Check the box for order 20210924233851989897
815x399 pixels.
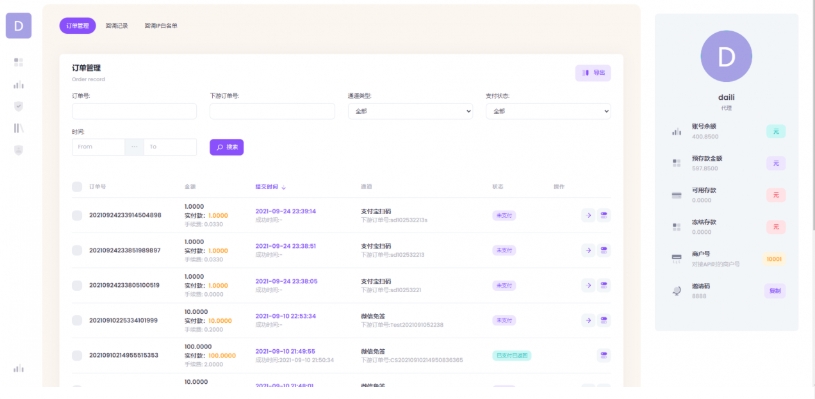77,250
